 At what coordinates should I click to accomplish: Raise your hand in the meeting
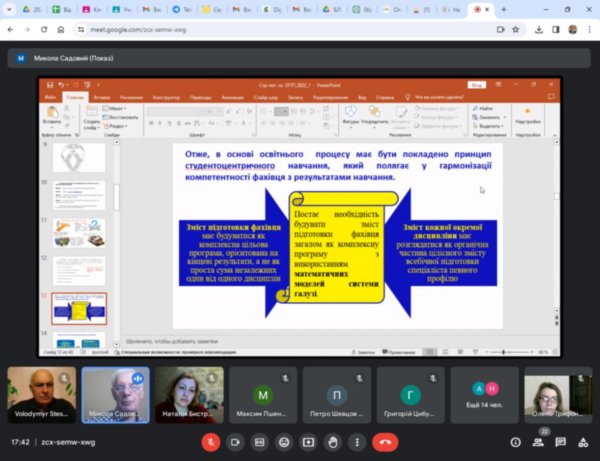pos(333,441)
